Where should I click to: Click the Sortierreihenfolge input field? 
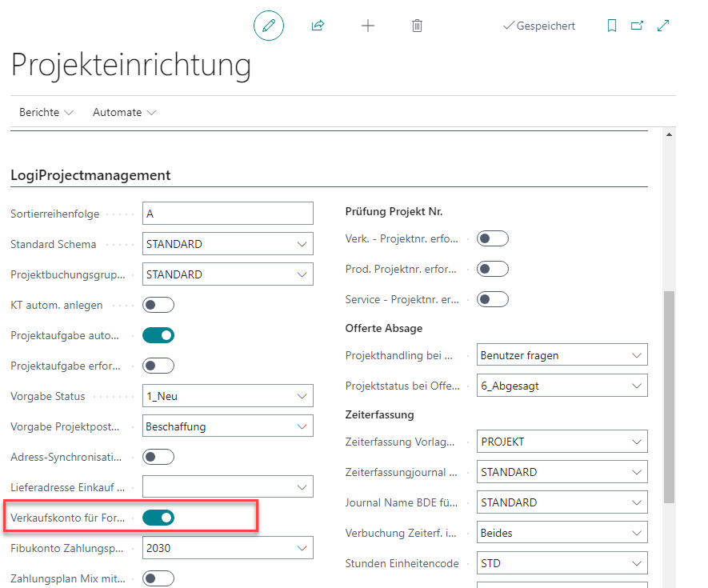227,214
